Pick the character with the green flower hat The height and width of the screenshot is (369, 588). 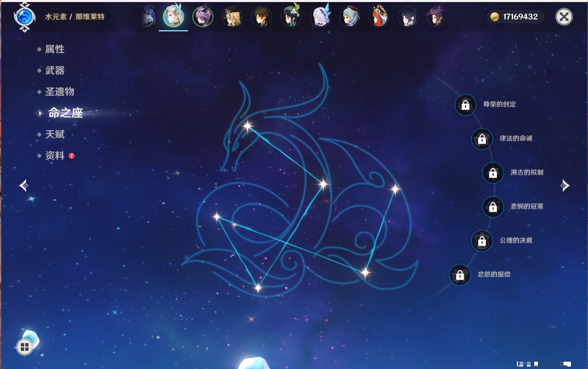tap(291, 17)
